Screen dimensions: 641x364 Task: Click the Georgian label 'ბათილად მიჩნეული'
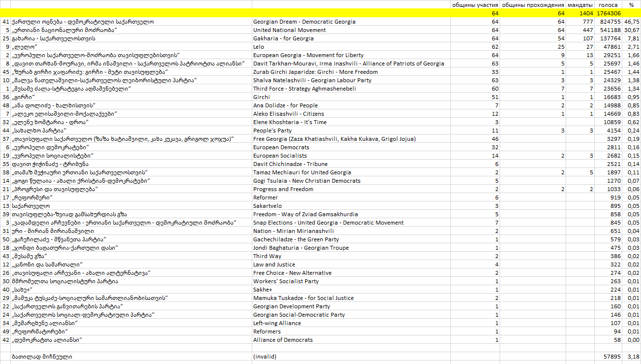click(x=131, y=357)
